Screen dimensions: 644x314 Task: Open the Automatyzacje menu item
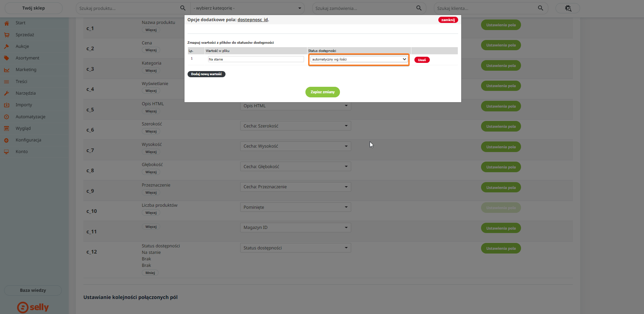point(30,117)
